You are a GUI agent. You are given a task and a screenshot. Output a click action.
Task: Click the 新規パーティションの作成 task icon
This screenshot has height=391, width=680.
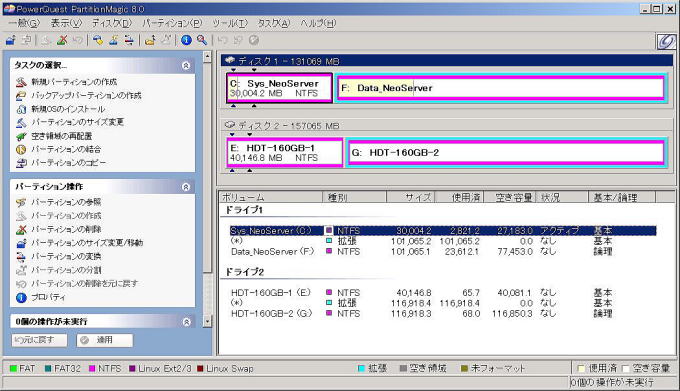pyautogui.click(x=21, y=82)
